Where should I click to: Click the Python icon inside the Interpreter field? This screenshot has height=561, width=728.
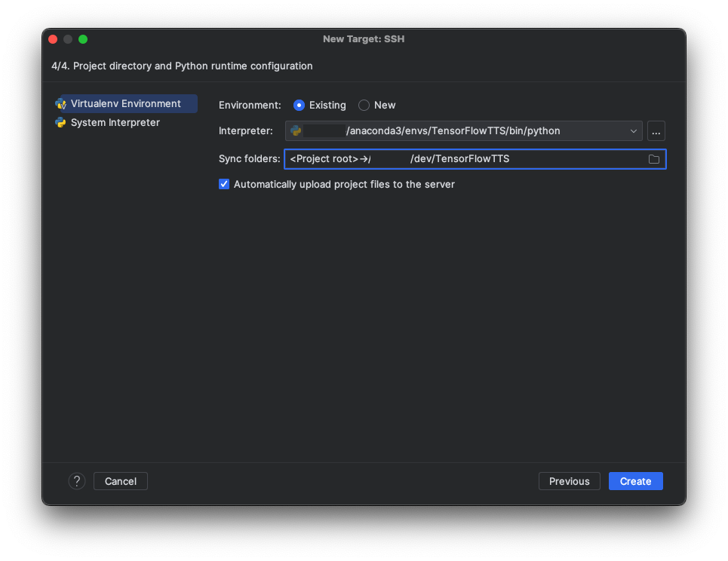point(296,131)
